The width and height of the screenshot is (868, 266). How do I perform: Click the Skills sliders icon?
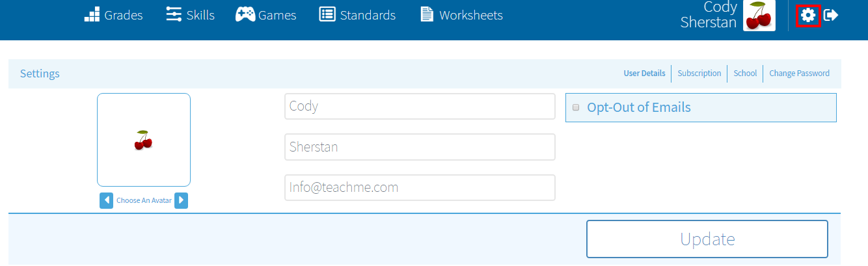174,14
